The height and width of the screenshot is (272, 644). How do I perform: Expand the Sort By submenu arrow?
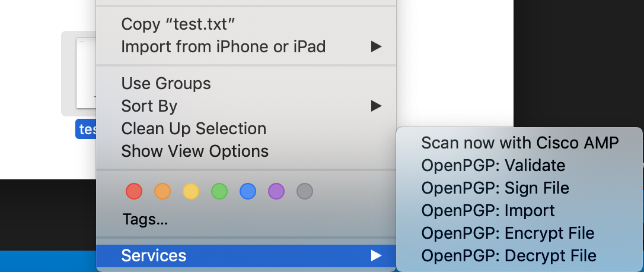[376, 106]
